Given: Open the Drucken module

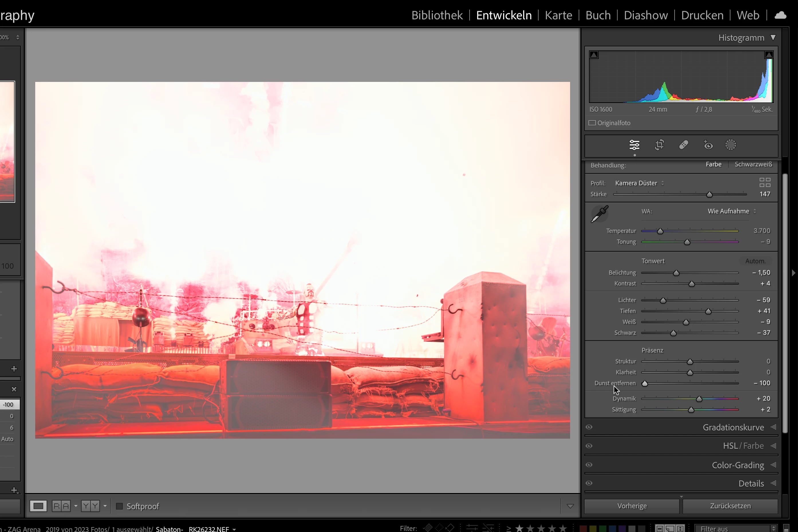Looking at the screenshot, I should tap(702, 15).
